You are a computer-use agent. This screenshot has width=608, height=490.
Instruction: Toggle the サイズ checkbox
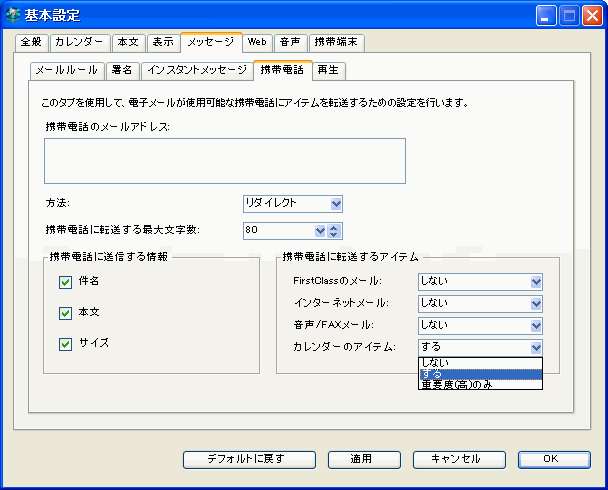pyautogui.click(x=66, y=343)
